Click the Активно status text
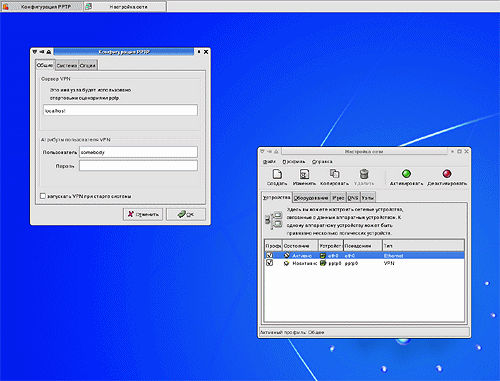500x381 pixels. point(302,256)
